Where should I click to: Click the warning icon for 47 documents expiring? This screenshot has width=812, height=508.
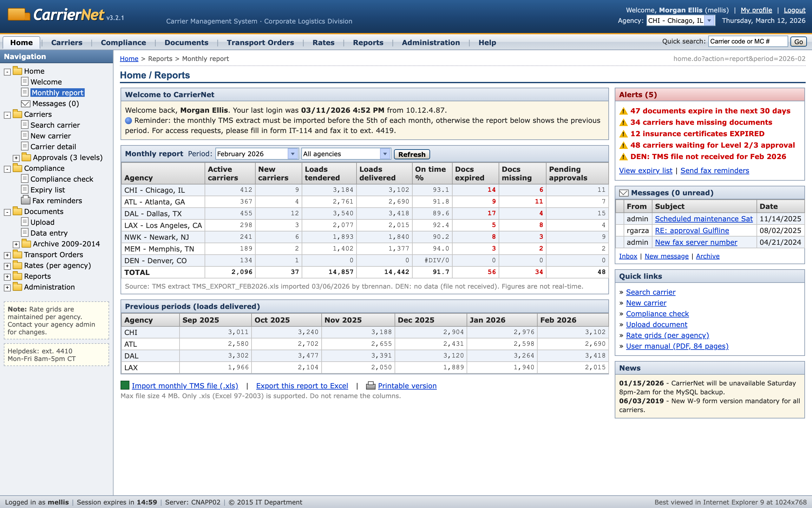(x=623, y=111)
